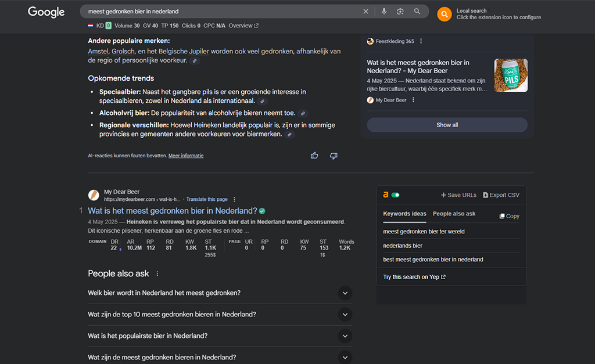Viewport: 595px width, 364px height.
Task: Open more options for My Dear Beer result
Action: (234, 200)
